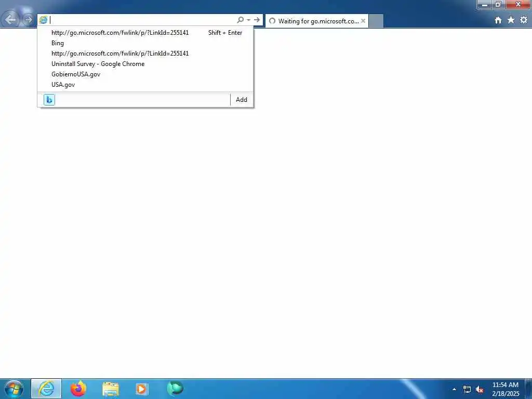Close the 'Waiting for go.microsoft.co...' tab
Image resolution: width=532 pixels, height=399 pixels.
[363, 21]
